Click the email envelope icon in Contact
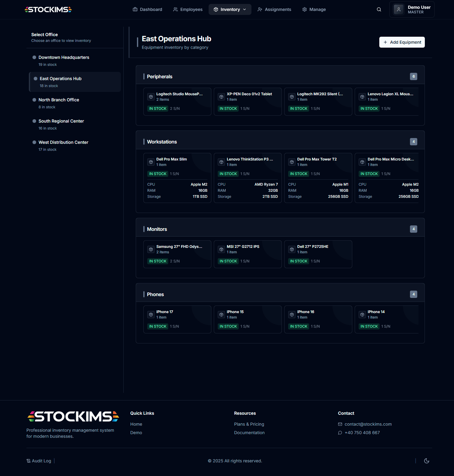The width and height of the screenshot is (454, 476). [x=340, y=424]
